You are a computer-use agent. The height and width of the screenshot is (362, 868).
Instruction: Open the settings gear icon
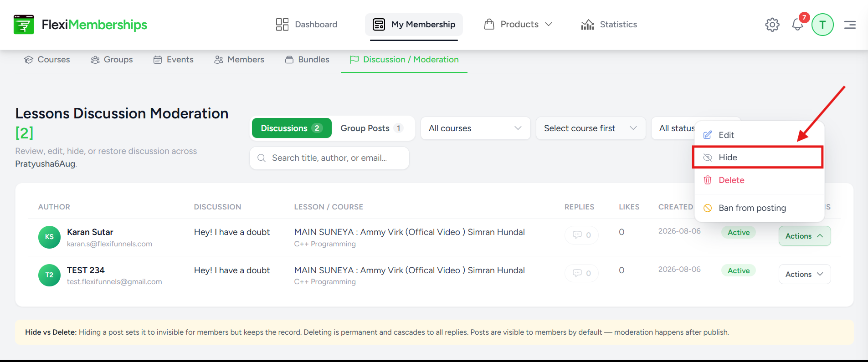coord(772,25)
